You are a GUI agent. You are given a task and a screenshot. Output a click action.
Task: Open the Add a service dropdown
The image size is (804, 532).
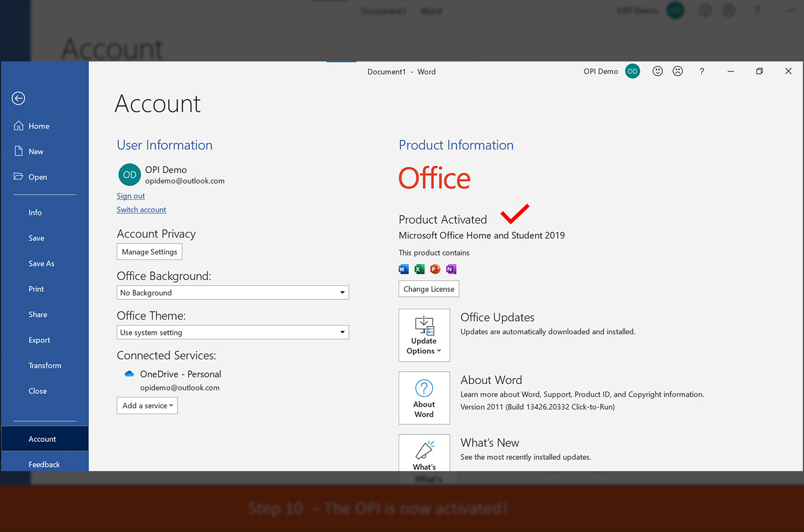pyautogui.click(x=147, y=406)
